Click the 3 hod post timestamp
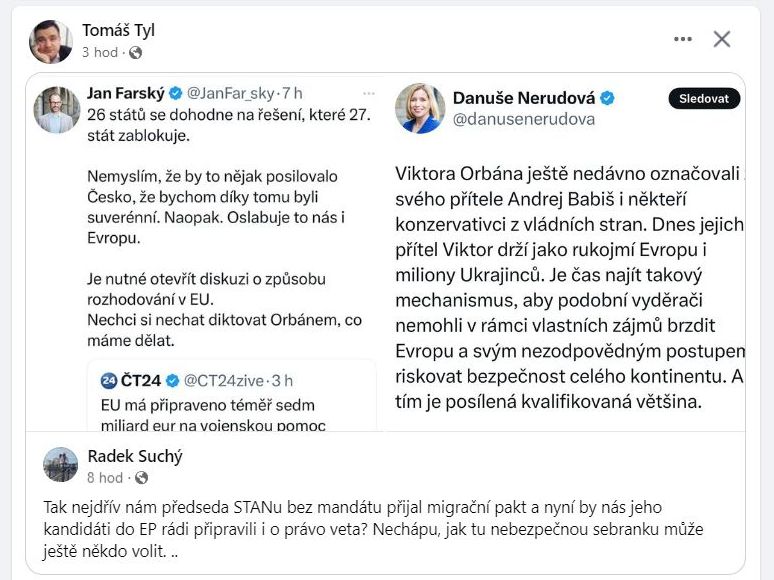The height and width of the screenshot is (580, 774). pos(99,52)
